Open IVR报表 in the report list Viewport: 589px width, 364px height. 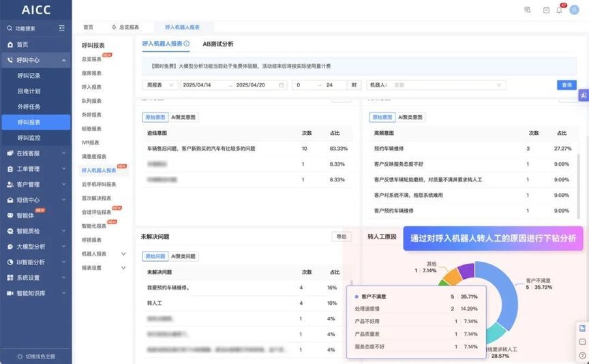(x=91, y=142)
